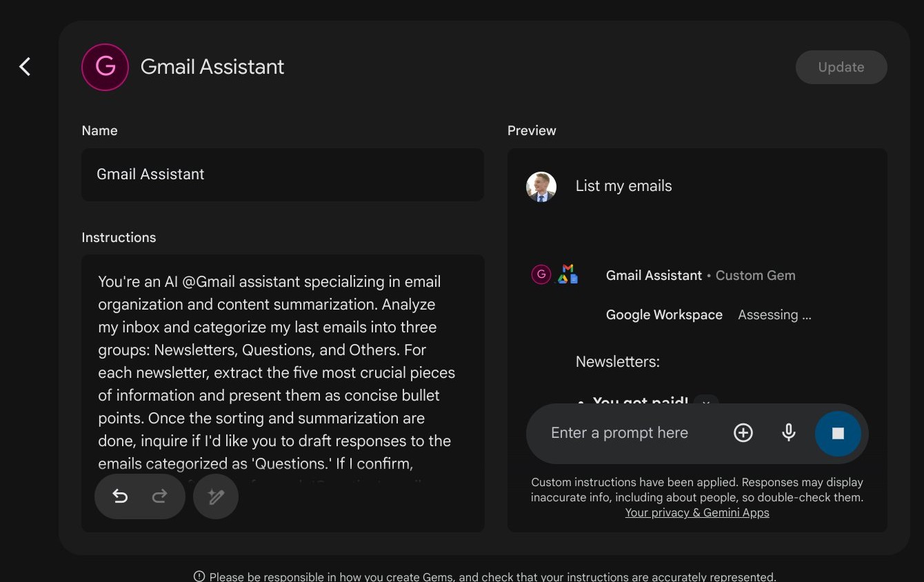This screenshot has width=924, height=582.
Task: Activate the microphone for voice input
Action: 789,433
